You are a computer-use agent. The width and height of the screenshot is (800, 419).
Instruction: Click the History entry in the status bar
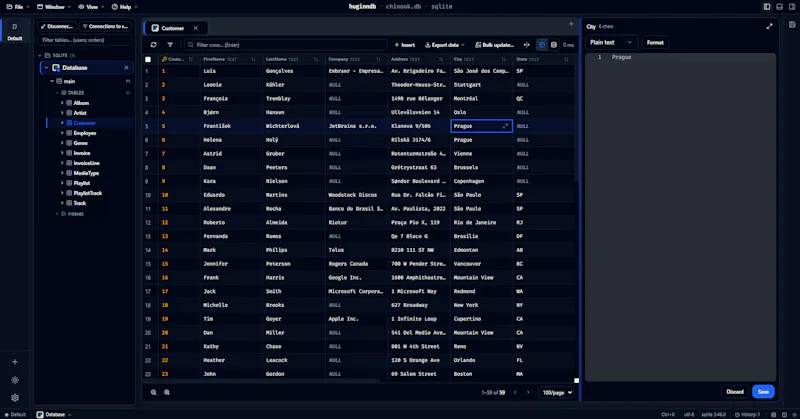coord(747,414)
